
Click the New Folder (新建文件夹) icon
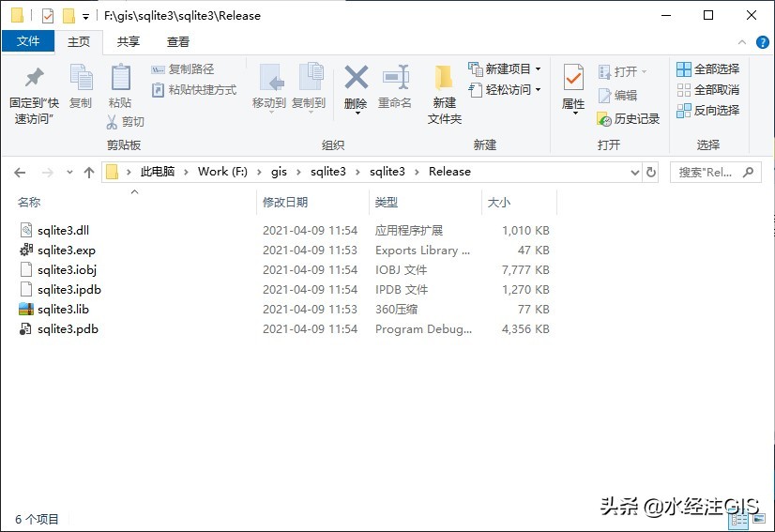(x=444, y=78)
